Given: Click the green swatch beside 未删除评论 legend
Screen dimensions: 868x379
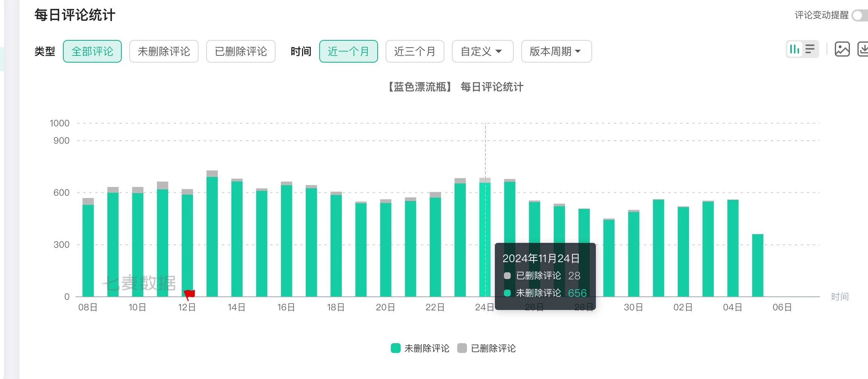Looking at the screenshot, I should point(395,348).
